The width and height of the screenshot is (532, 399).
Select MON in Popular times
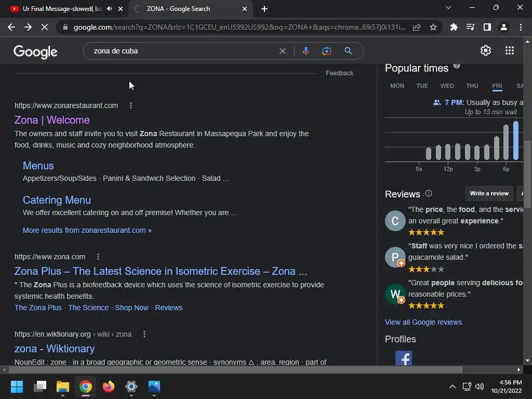(397, 86)
